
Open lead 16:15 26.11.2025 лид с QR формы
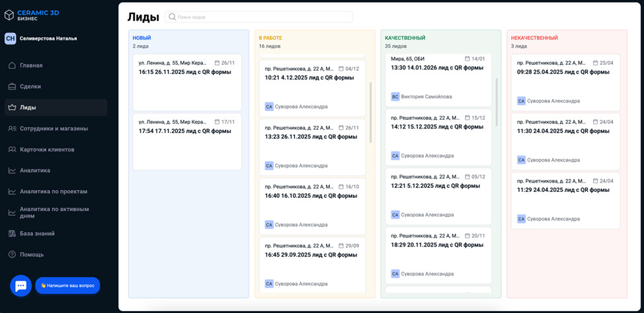click(x=187, y=83)
